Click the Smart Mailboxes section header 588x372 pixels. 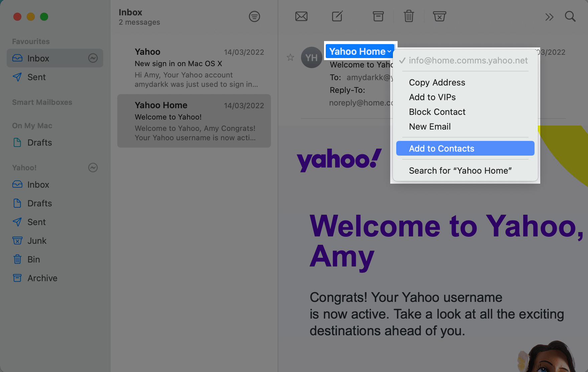[x=42, y=102]
